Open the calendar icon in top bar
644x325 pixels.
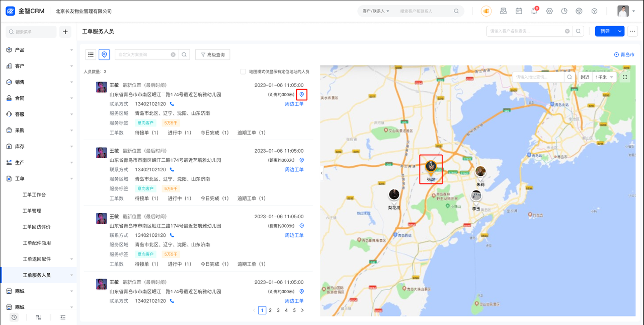519,11
